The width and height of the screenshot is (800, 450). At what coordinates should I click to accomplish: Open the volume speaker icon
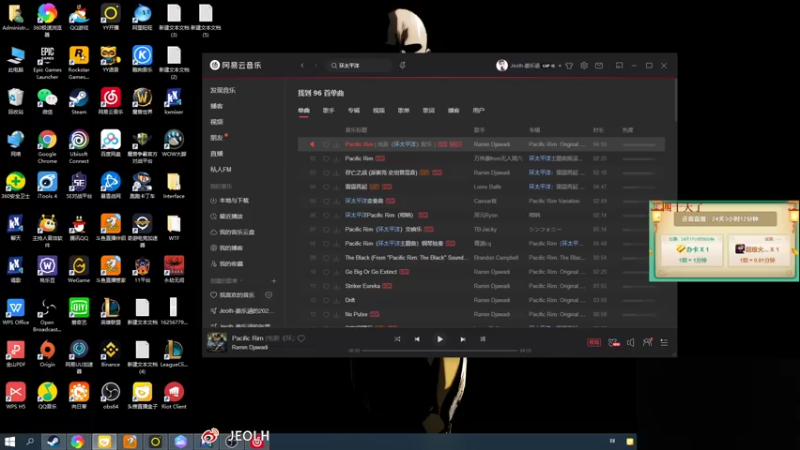[631, 342]
